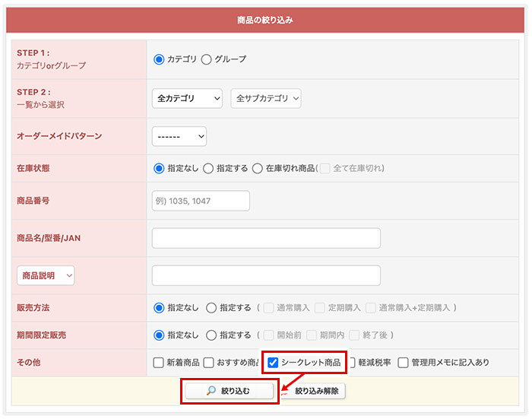The image size is (532, 419).
Task: Select 指定する for 期間限定販売
Action: (x=211, y=335)
